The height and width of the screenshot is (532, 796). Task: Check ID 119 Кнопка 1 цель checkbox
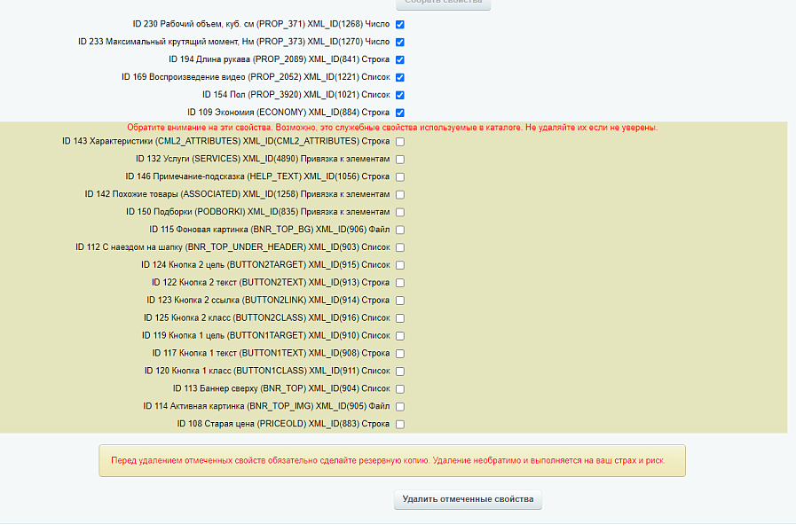400,336
